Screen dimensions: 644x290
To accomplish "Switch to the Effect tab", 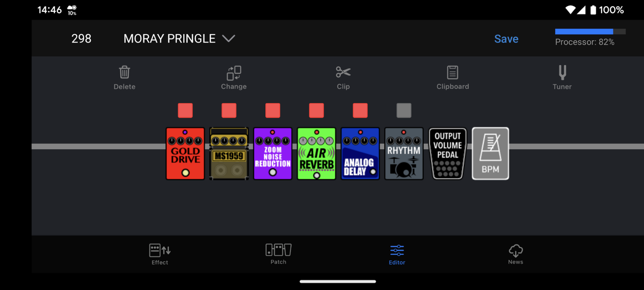I will pyautogui.click(x=160, y=254).
